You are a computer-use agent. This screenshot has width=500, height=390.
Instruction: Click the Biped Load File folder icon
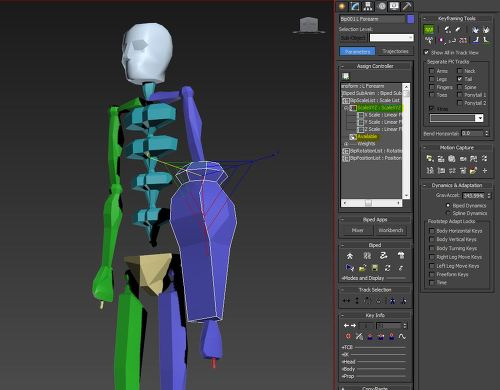click(363, 268)
